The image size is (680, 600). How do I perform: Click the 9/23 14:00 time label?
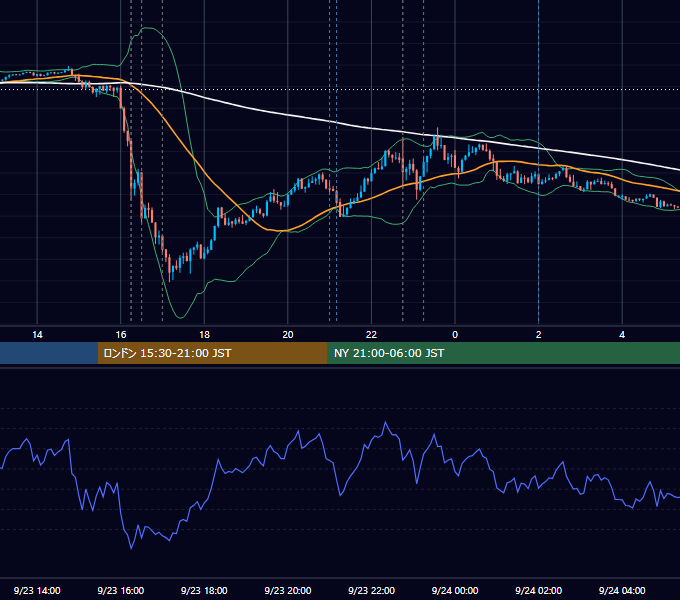(x=37, y=590)
